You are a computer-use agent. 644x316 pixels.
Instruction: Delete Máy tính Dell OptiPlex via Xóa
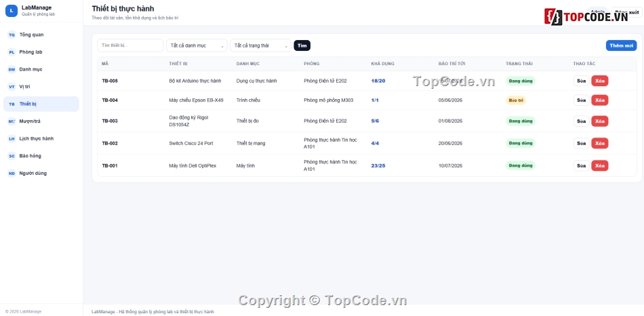pos(600,165)
